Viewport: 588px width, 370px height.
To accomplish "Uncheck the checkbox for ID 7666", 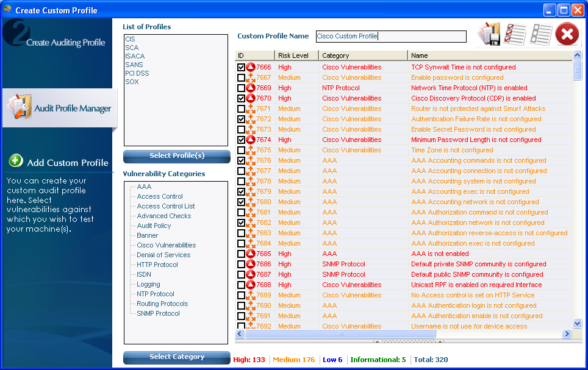I will 241,68.
